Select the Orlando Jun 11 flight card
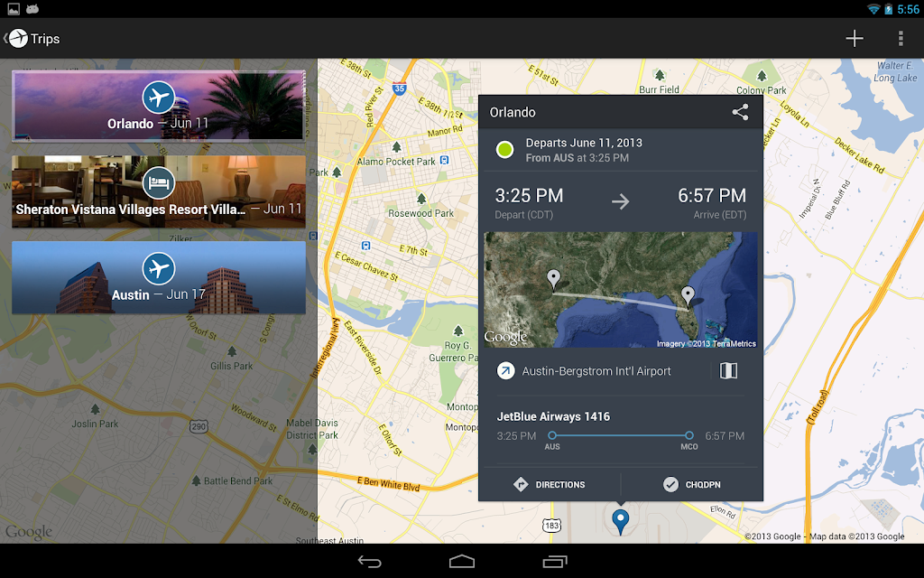 159,107
